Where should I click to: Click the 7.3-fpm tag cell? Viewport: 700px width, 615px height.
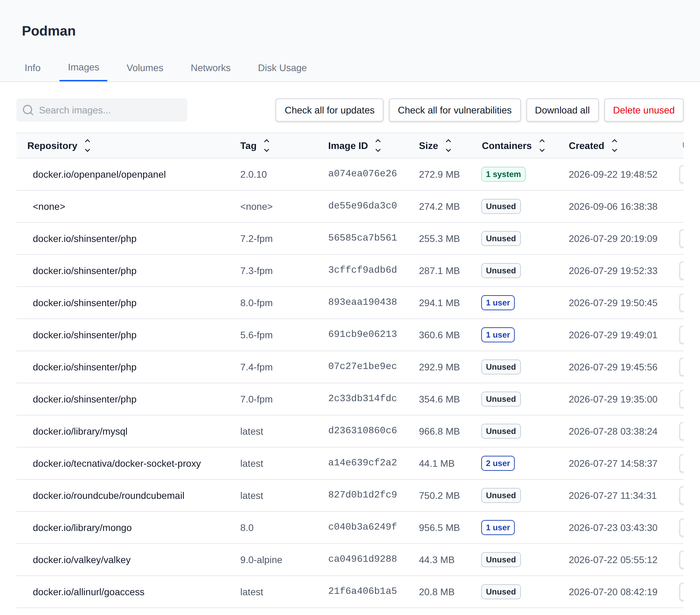(256, 271)
